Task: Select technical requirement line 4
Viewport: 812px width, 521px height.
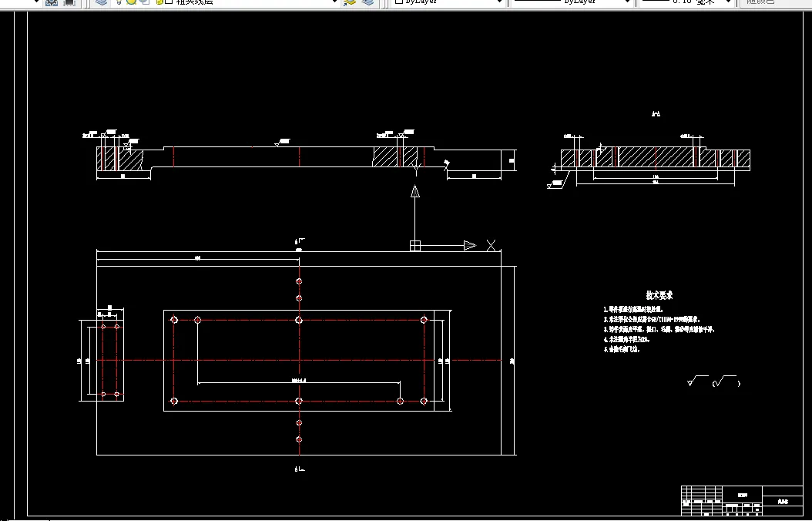Action: click(x=626, y=340)
